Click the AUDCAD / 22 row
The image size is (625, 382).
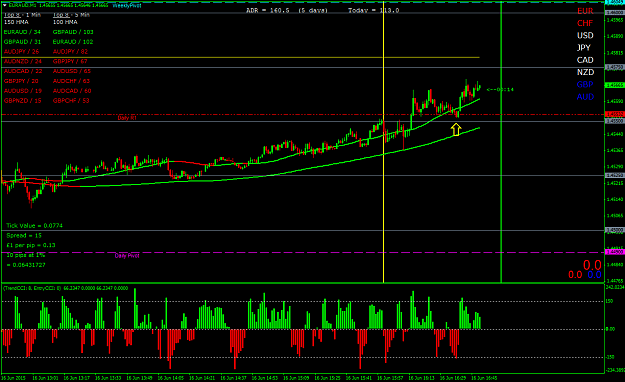pyautogui.click(x=23, y=71)
